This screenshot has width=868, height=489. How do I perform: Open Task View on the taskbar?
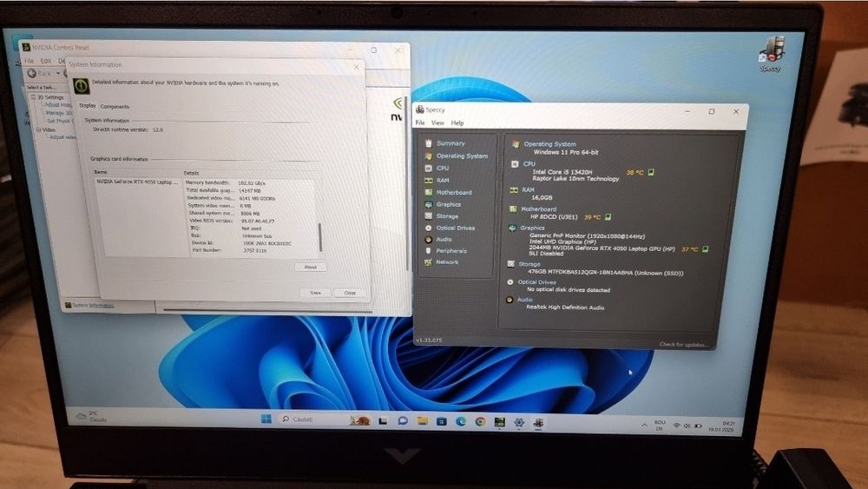point(383,421)
